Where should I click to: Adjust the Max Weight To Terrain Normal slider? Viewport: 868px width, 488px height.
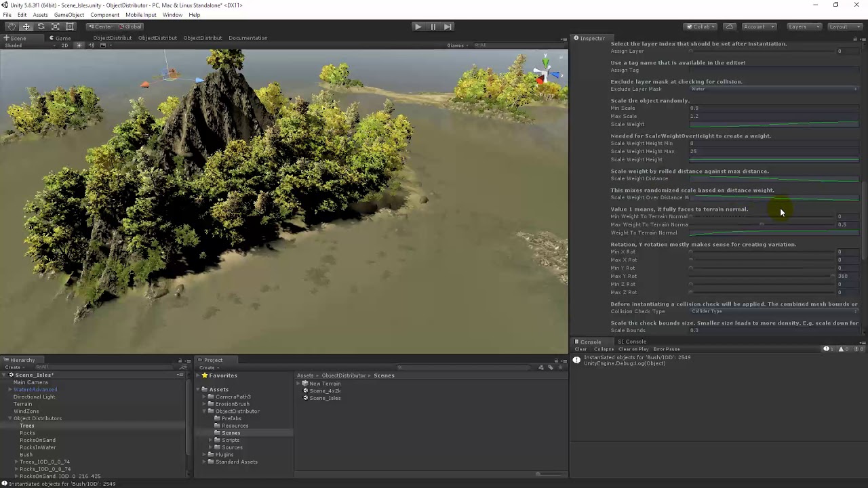pos(762,225)
